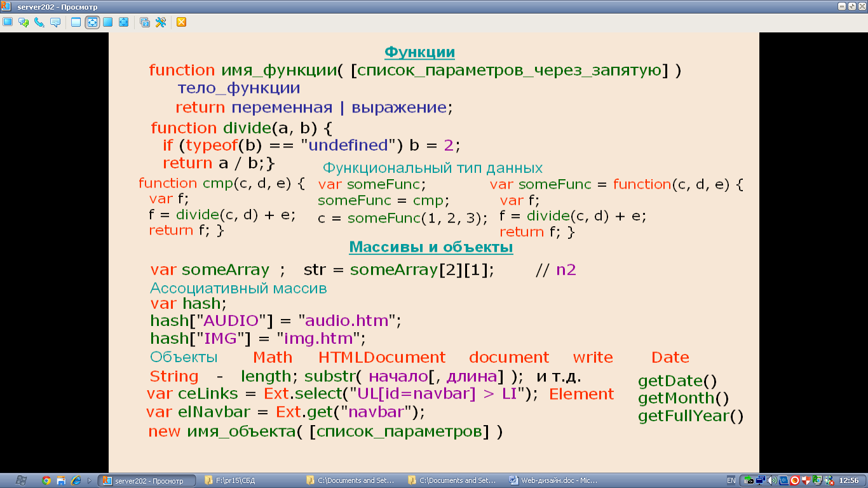The width and height of the screenshot is (868, 488).
Task: Click the word Math
Action: (x=273, y=357)
